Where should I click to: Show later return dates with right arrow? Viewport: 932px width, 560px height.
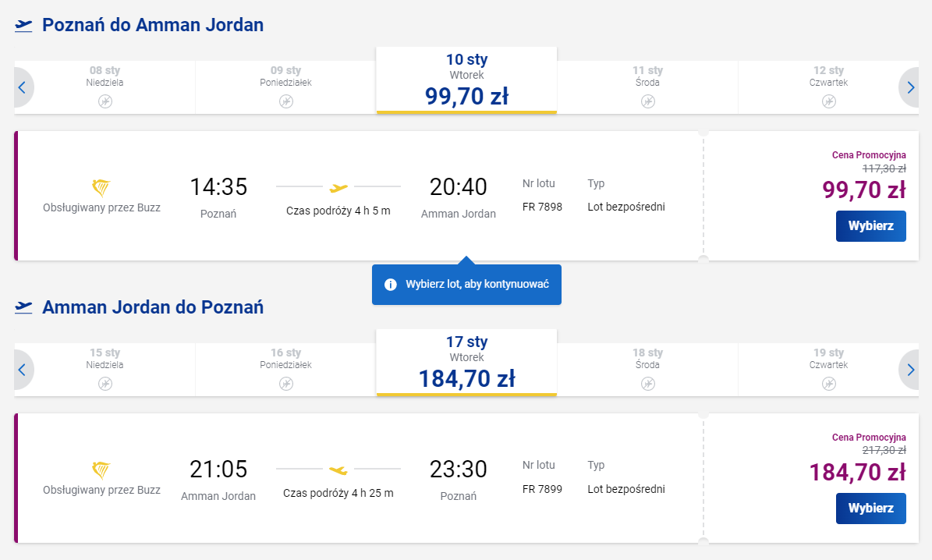point(909,370)
